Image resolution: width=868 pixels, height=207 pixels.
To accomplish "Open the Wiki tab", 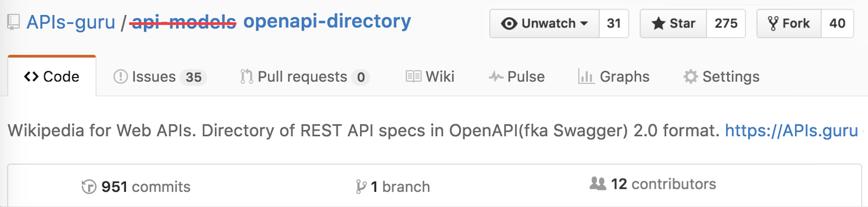I will pos(430,76).
